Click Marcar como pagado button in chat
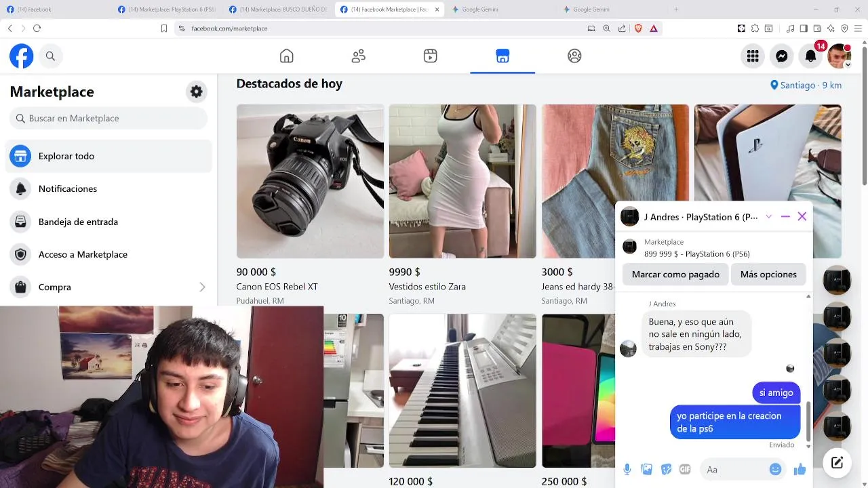868x488 pixels. [675, 274]
